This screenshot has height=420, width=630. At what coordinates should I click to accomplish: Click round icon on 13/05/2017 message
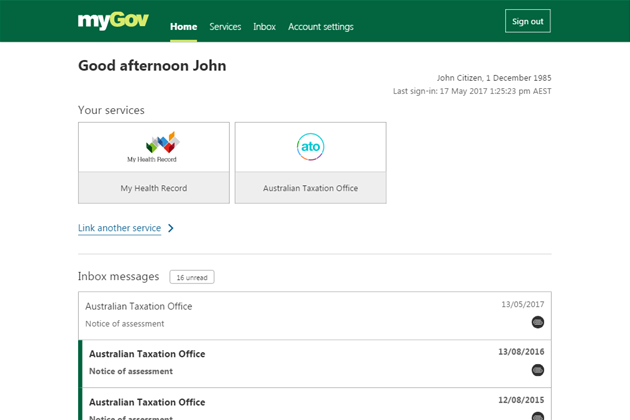(538, 322)
